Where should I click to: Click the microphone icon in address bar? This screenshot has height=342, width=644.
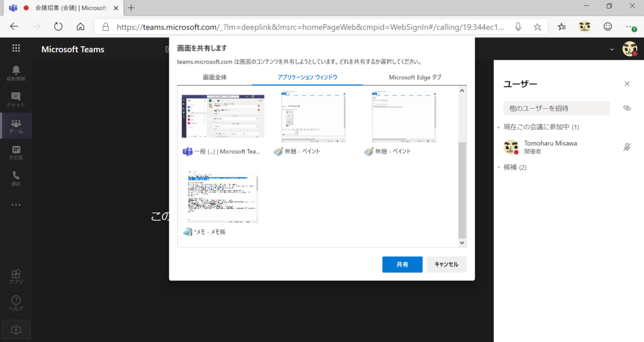tap(518, 27)
